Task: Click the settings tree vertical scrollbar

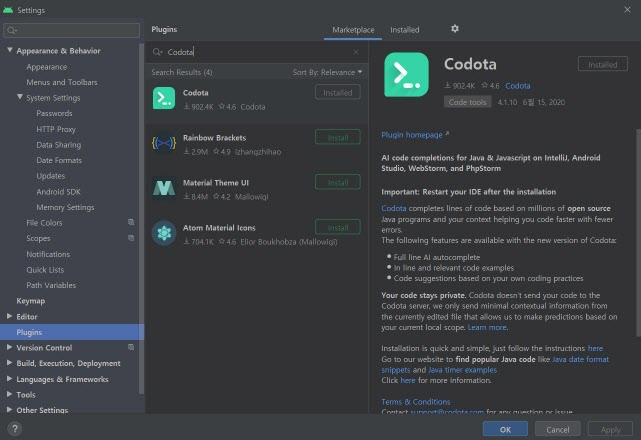Action: click(x=141, y=219)
